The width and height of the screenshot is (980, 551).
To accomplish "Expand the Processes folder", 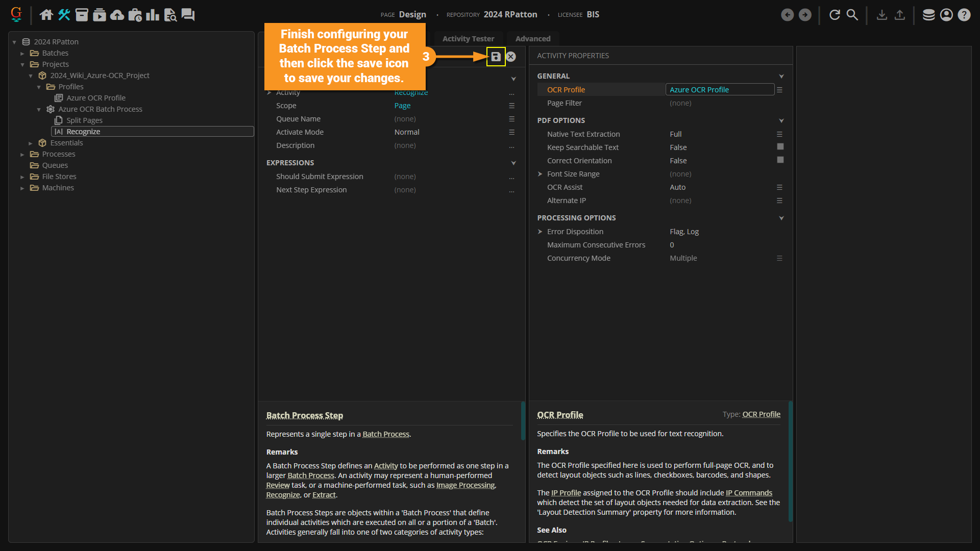I will point(22,155).
